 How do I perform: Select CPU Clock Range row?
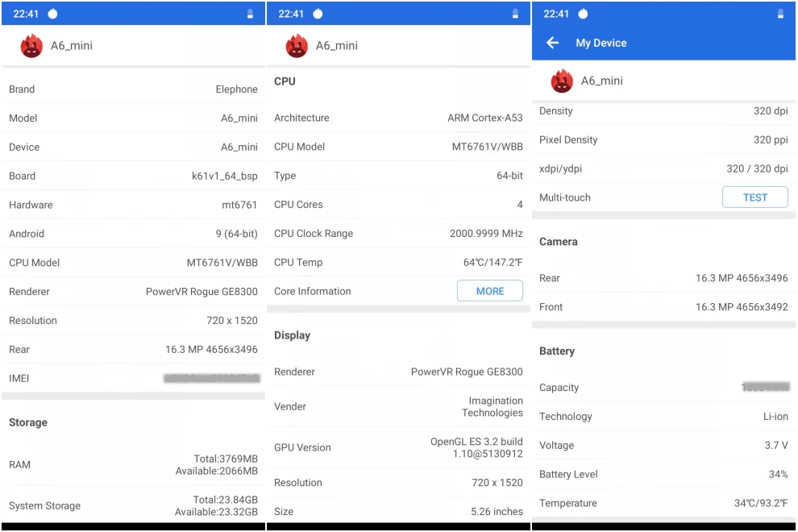[398, 233]
